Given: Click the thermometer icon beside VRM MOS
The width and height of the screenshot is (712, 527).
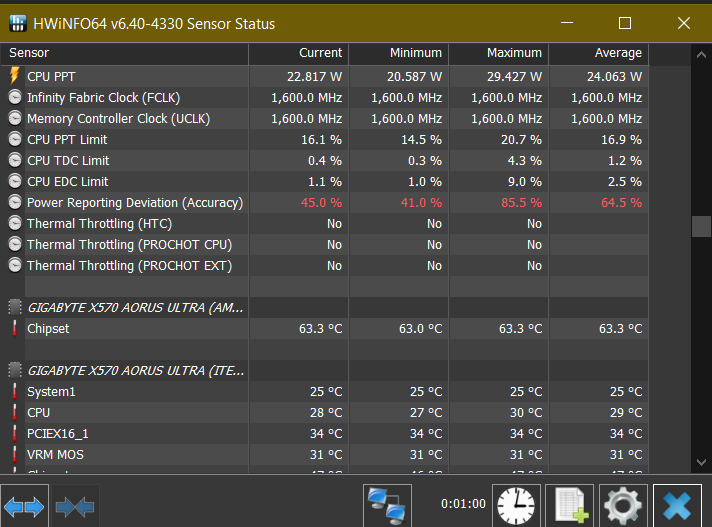Looking at the screenshot, I should click(x=15, y=454).
